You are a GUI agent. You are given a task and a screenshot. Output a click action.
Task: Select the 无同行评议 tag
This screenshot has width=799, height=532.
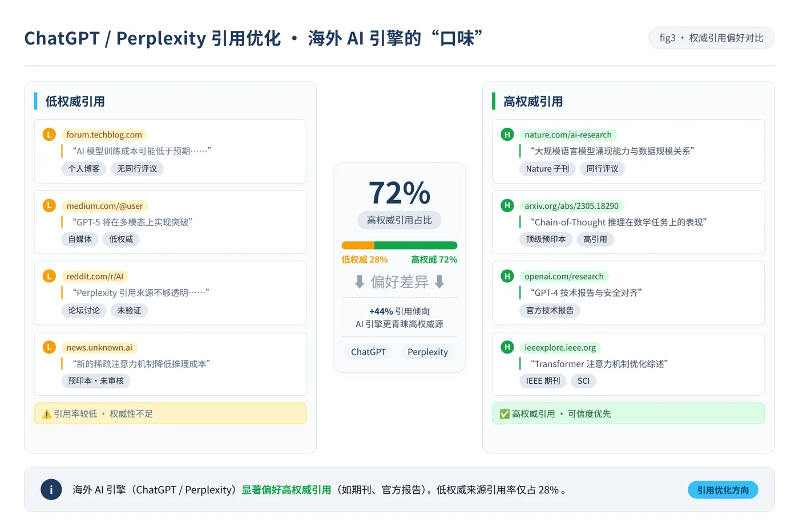137,169
